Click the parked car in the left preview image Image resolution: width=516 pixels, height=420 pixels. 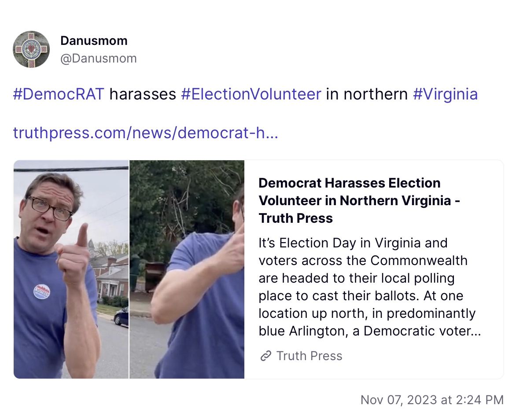121,317
